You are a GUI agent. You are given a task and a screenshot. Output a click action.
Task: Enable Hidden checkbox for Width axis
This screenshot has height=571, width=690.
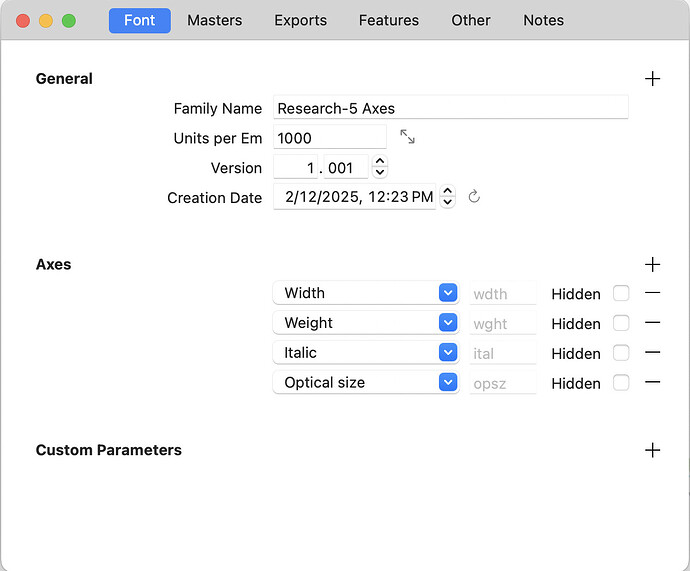(621, 293)
